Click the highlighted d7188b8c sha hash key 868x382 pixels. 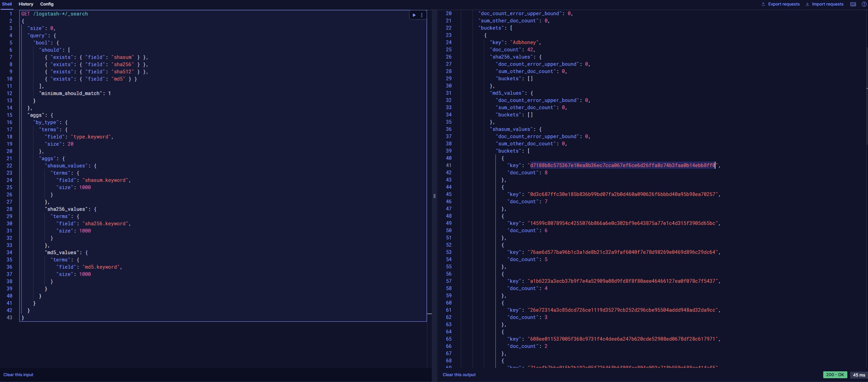pyautogui.click(x=623, y=165)
